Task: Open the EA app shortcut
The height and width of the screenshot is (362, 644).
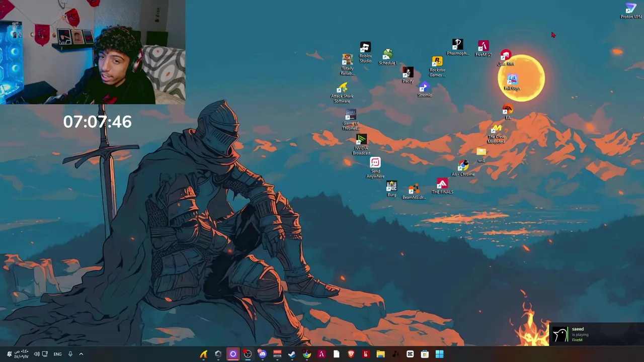Action: [508, 112]
